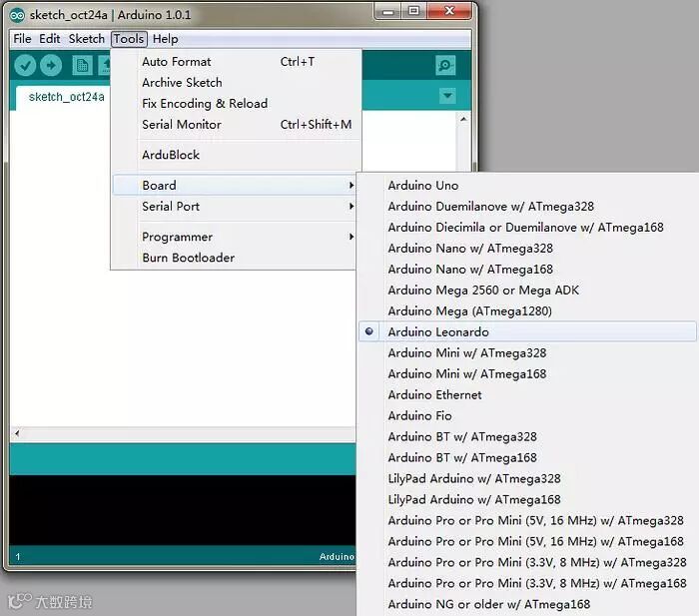Maximize the Arduino window
699x616 pixels.
click(413, 11)
